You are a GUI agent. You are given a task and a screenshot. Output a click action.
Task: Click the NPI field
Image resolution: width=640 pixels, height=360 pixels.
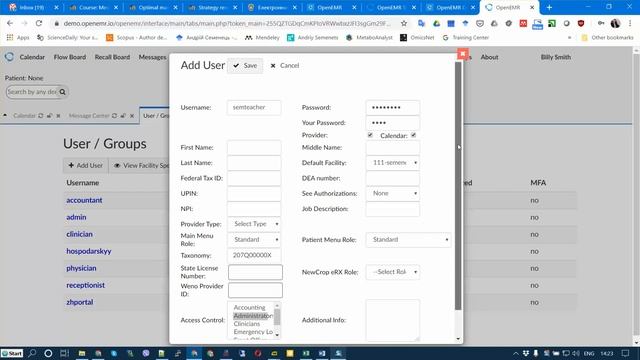(x=254, y=209)
